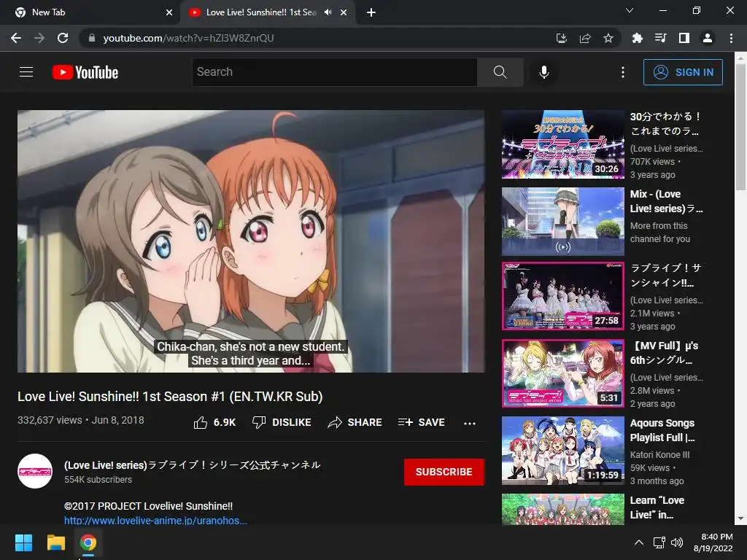This screenshot has width=747, height=560.
Task: Click the address bar URL
Action: (x=189, y=38)
